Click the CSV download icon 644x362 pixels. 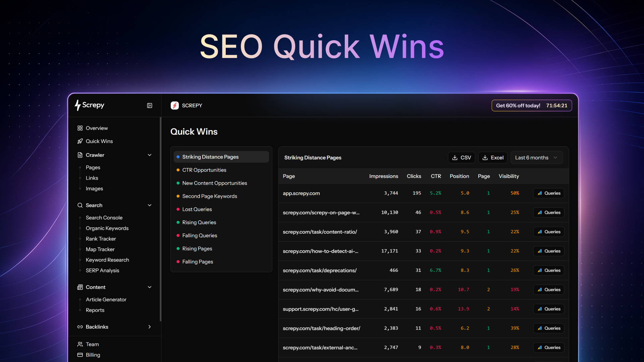tap(455, 158)
